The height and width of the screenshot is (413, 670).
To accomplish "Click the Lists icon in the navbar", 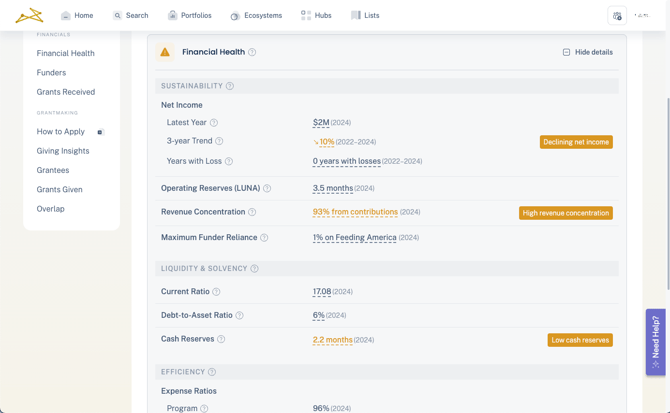I will tap(355, 15).
